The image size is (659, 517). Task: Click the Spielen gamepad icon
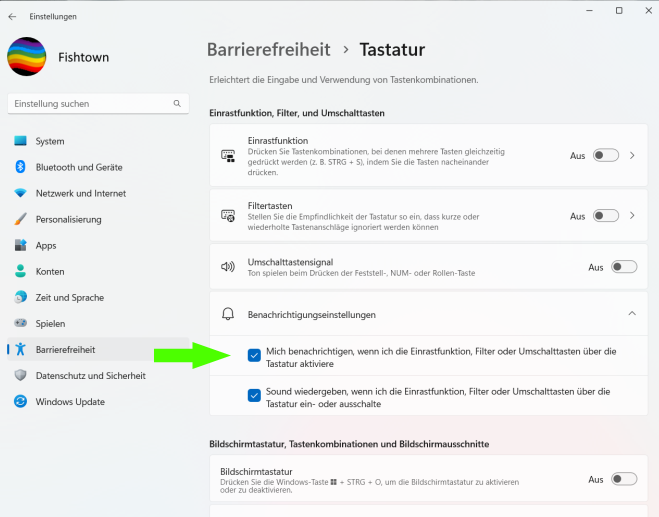tap(20, 323)
